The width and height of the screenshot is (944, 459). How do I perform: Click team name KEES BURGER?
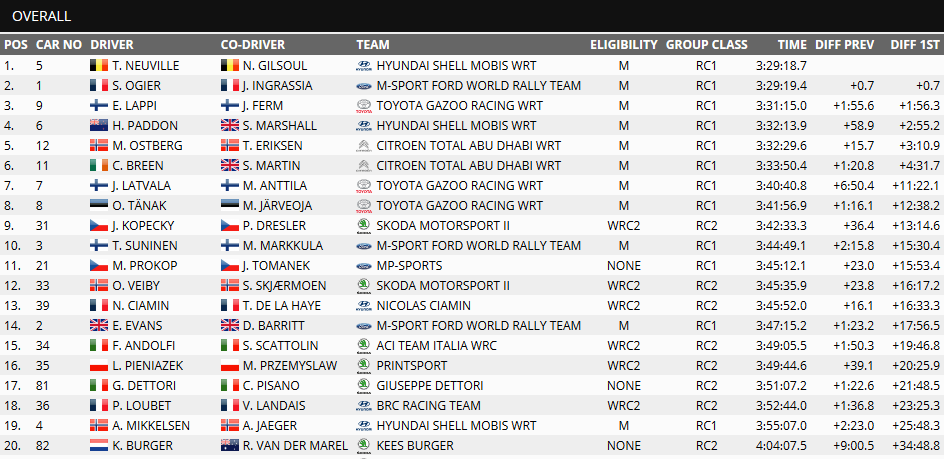click(x=415, y=446)
